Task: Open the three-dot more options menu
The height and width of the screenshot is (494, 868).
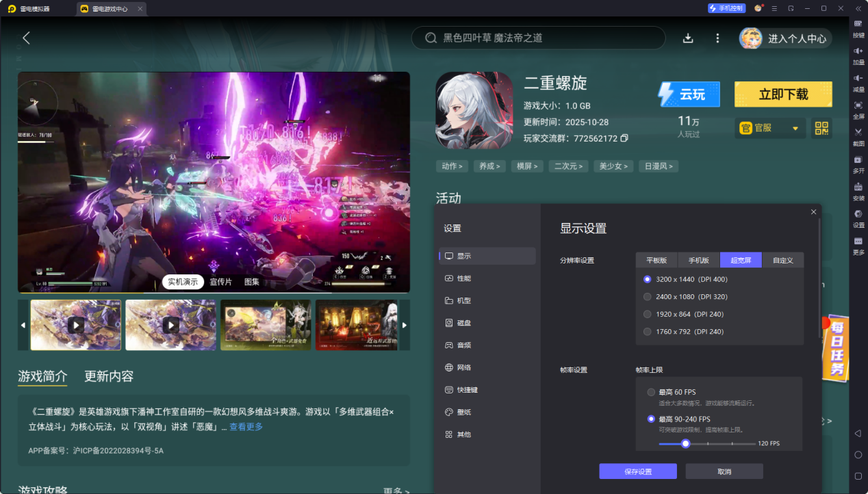Action: coord(717,38)
